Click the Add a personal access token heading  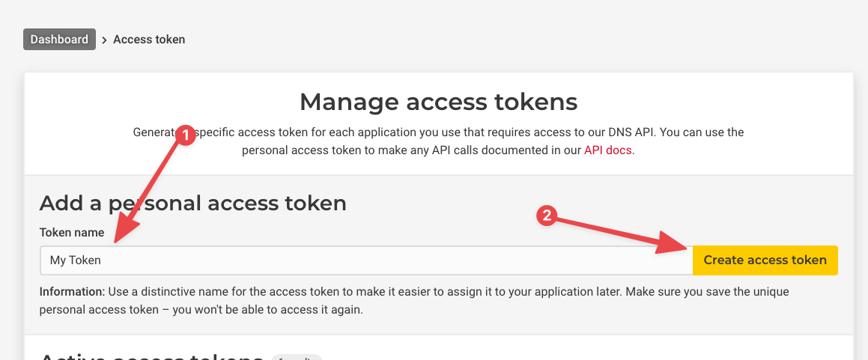192,204
